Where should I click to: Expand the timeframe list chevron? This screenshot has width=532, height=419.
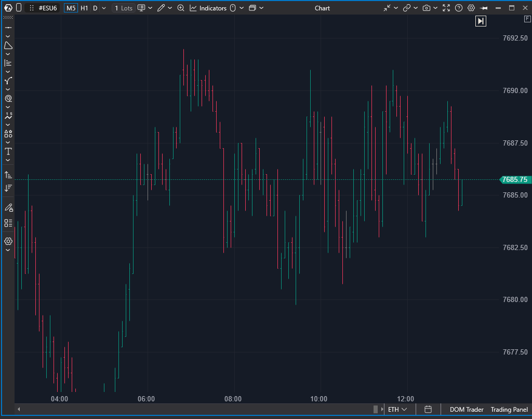104,8
